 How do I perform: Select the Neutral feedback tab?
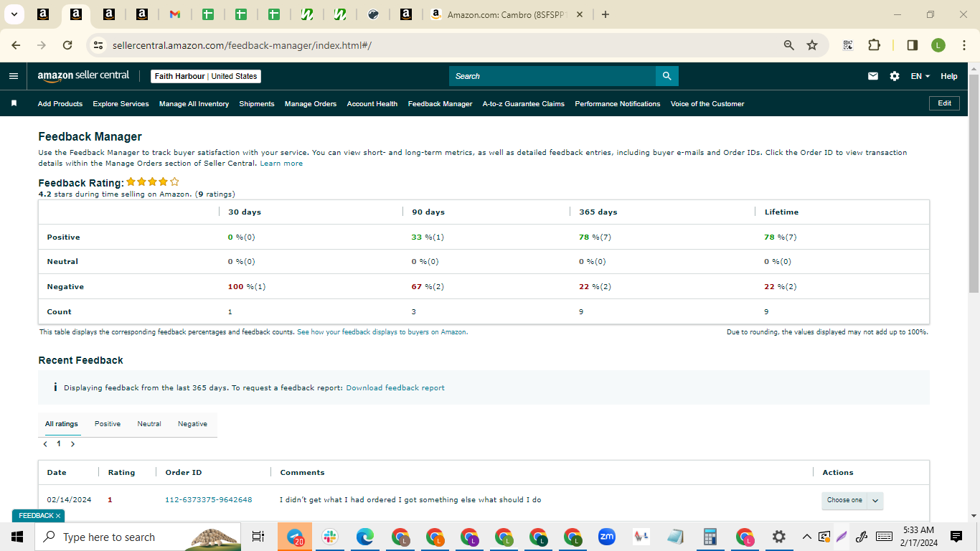149,424
